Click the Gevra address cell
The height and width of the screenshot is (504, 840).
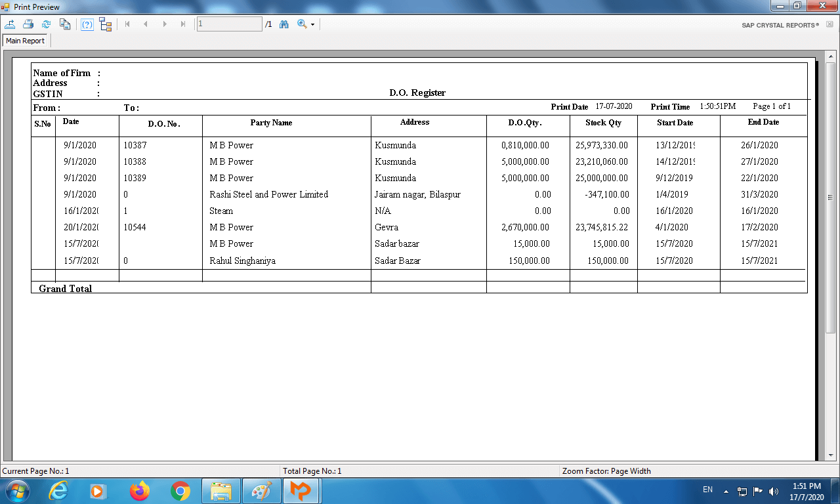[x=387, y=227]
